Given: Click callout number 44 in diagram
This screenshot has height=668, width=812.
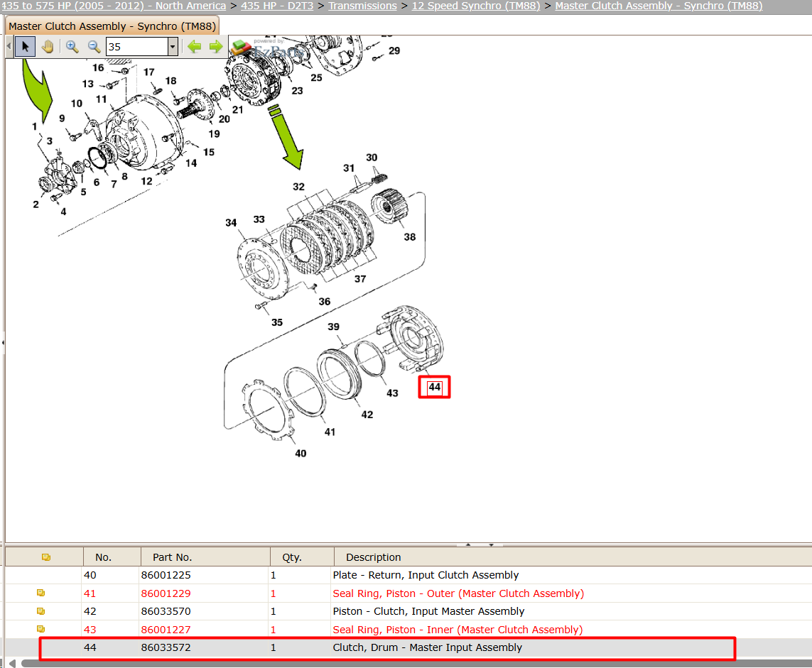Looking at the screenshot, I should (x=435, y=387).
